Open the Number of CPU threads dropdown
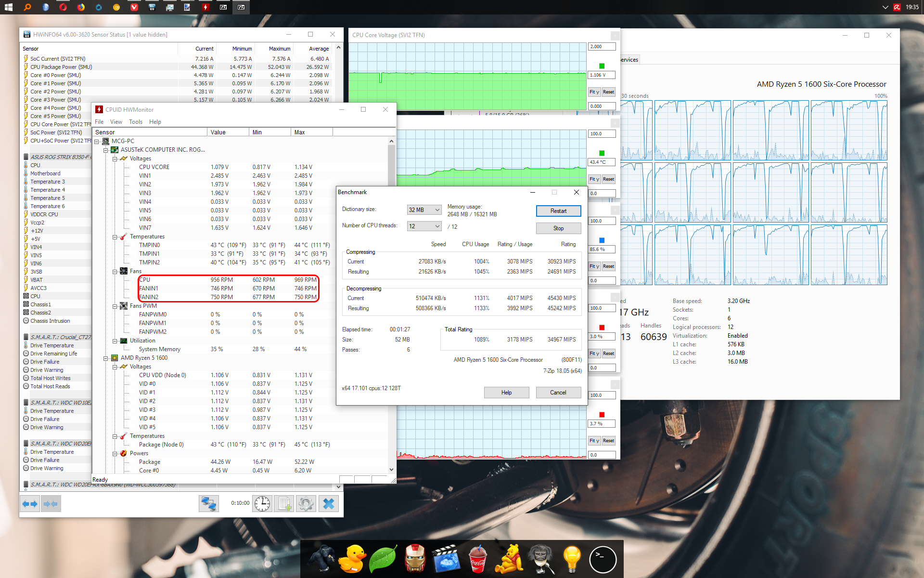Screen dimensions: 924x578 click(424, 226)
